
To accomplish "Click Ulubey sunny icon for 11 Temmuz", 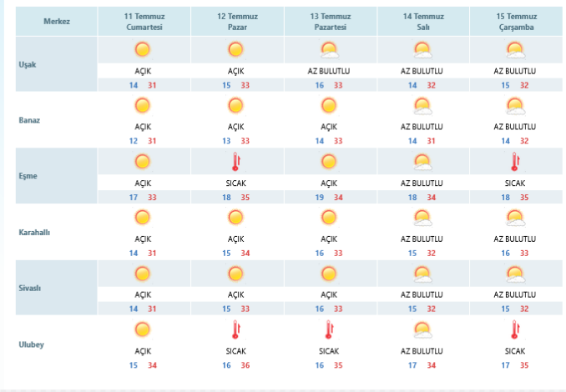I will [142, 329].
